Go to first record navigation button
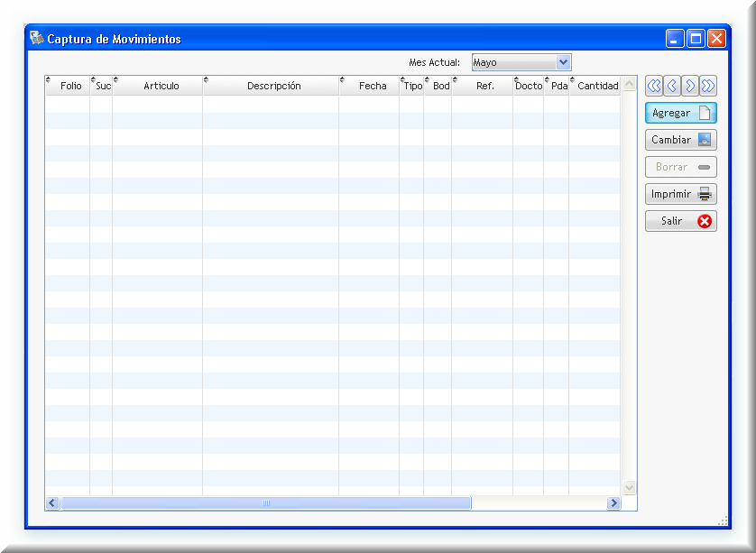The image size is (756, 553). tap(654, 86)
